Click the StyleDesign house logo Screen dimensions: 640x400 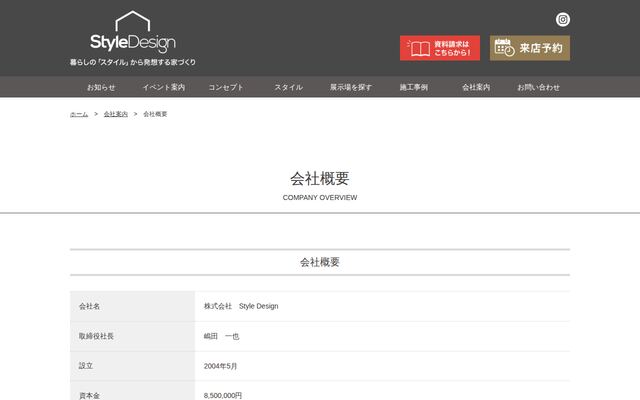(133, 32)
